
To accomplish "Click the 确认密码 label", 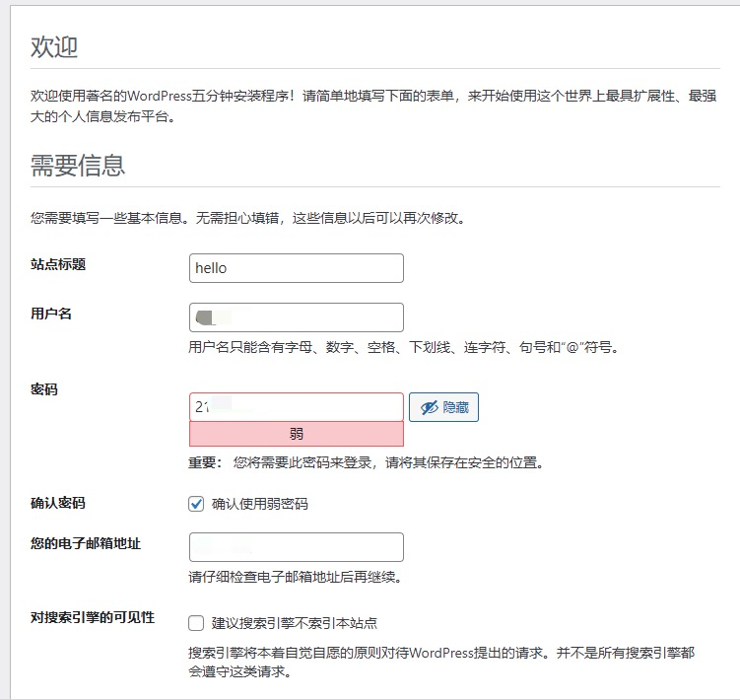I will click(x=58, y=503).
